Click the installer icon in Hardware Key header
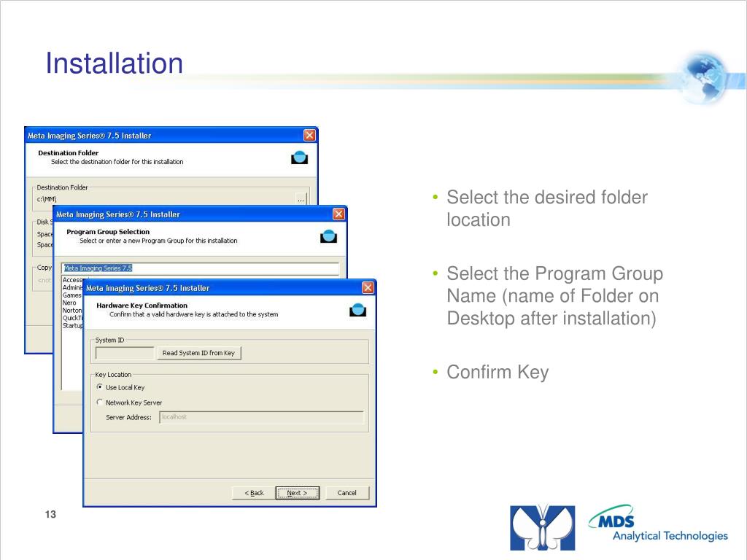 [x=357, y=310]
